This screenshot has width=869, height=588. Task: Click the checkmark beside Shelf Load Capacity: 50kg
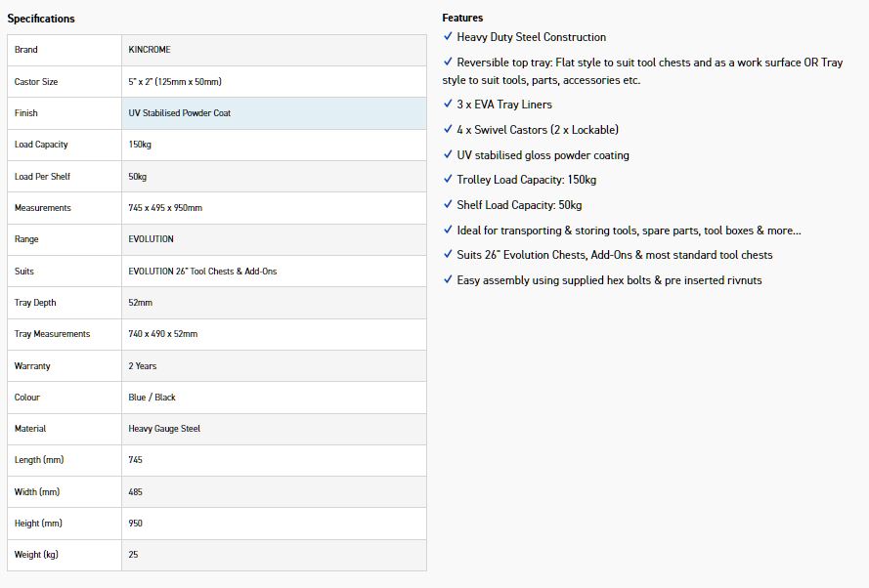[x=447, y=205]
